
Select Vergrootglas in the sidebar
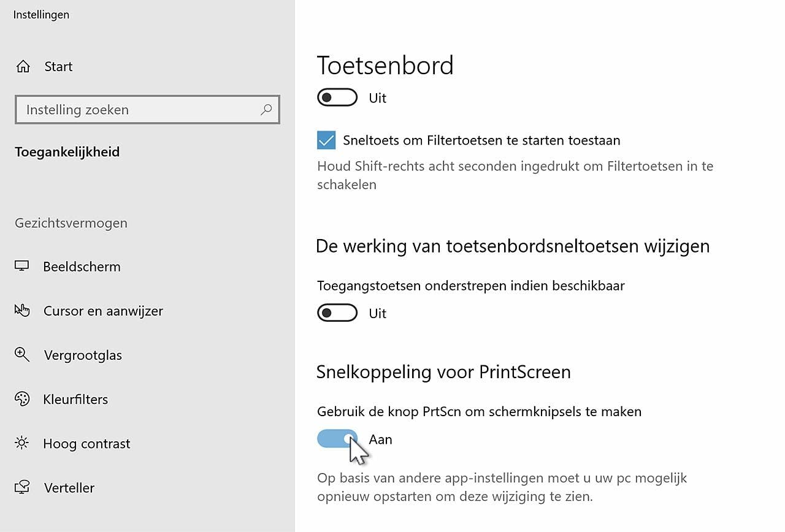tap(83, 355)
